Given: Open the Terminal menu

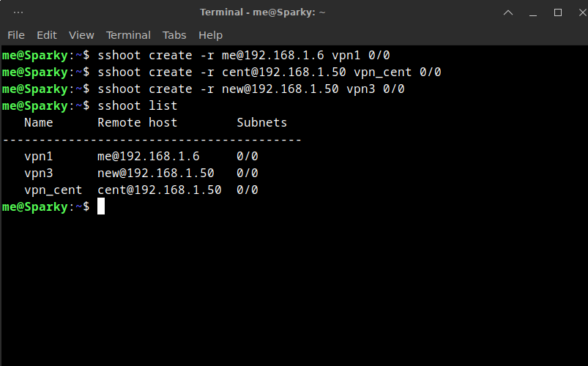Looking at the screenshot, I should [x=128, y=35].
